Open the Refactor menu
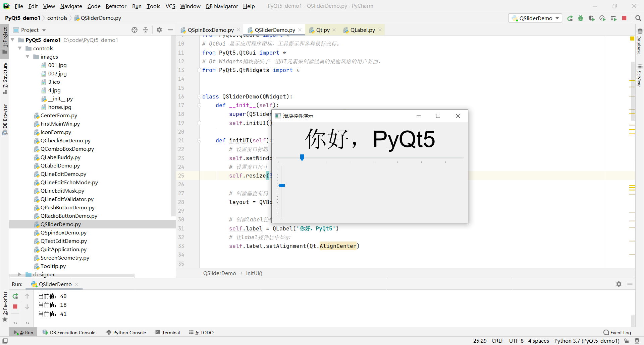This screenshot has height=345, width=644. click(116, 6)
